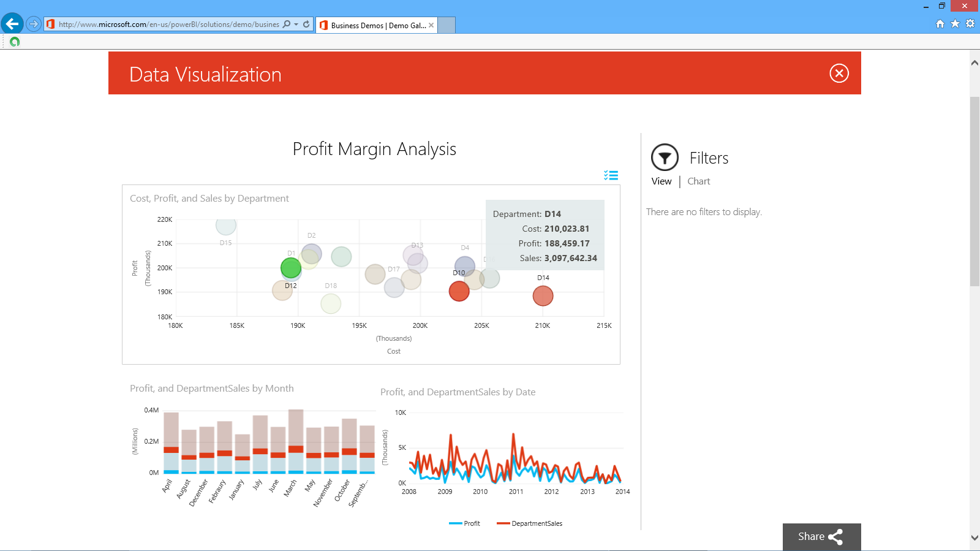Switch to the Chart filter tab
This screenshot has height=551, width=980.
(x=698, y=181)
